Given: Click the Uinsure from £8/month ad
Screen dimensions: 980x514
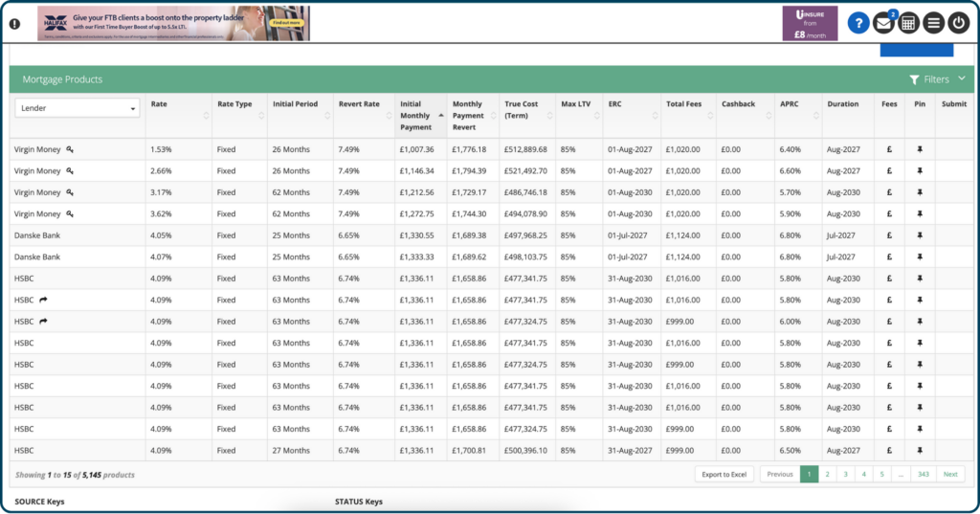Looking at the screenshot, I should (x=810, y=24).
